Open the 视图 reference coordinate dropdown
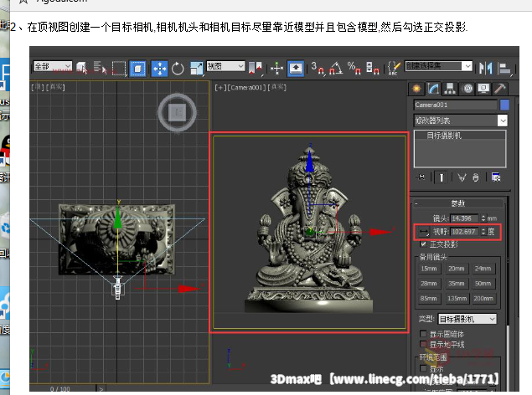 click(225, 66)
